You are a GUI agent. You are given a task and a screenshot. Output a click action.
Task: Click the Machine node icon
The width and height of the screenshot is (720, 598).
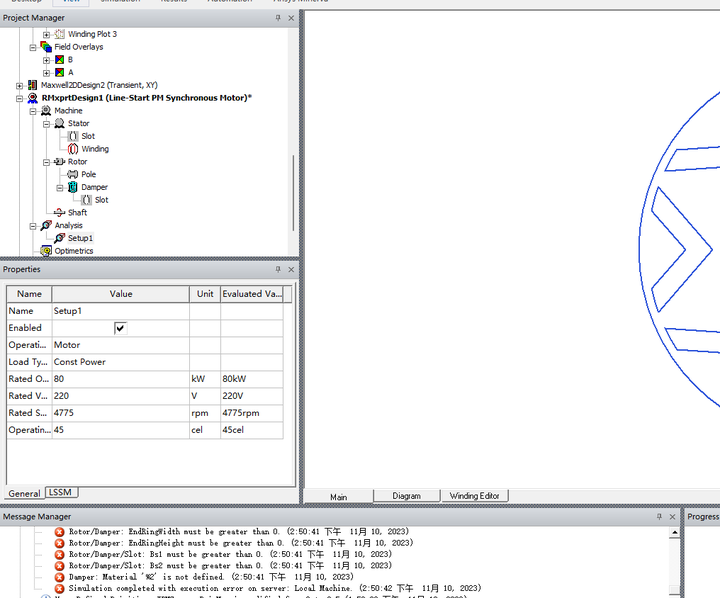(46, 111)
